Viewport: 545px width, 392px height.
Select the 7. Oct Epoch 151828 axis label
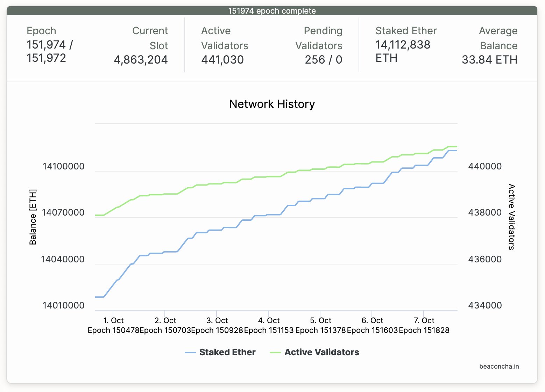point(424,325)
